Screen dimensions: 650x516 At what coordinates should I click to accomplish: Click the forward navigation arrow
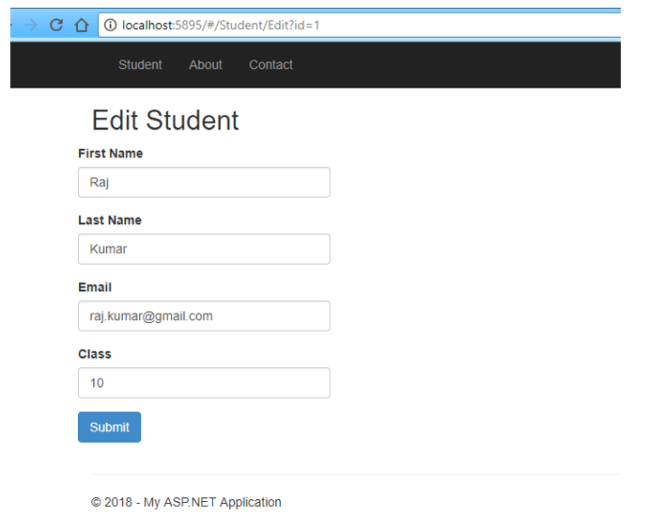coord(31,25)
